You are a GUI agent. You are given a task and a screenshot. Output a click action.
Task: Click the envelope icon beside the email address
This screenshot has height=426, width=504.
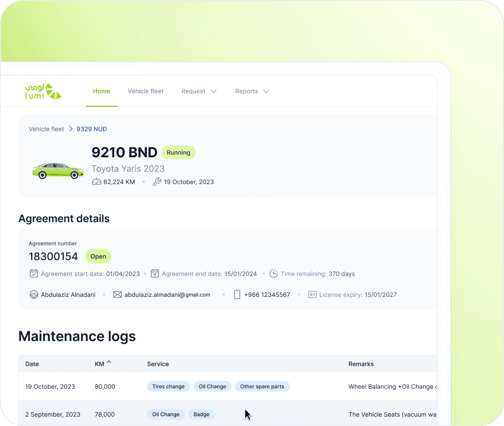pos(117,294)
